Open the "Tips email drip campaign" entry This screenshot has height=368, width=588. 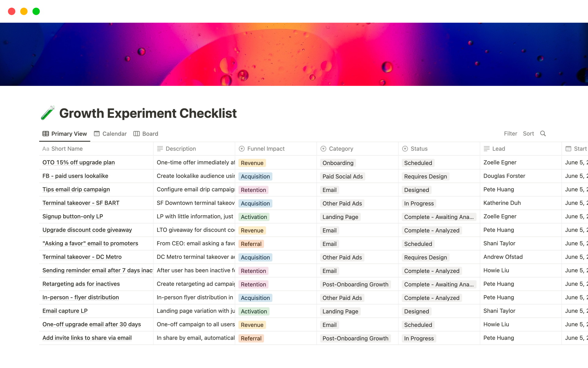pos(76,190)
